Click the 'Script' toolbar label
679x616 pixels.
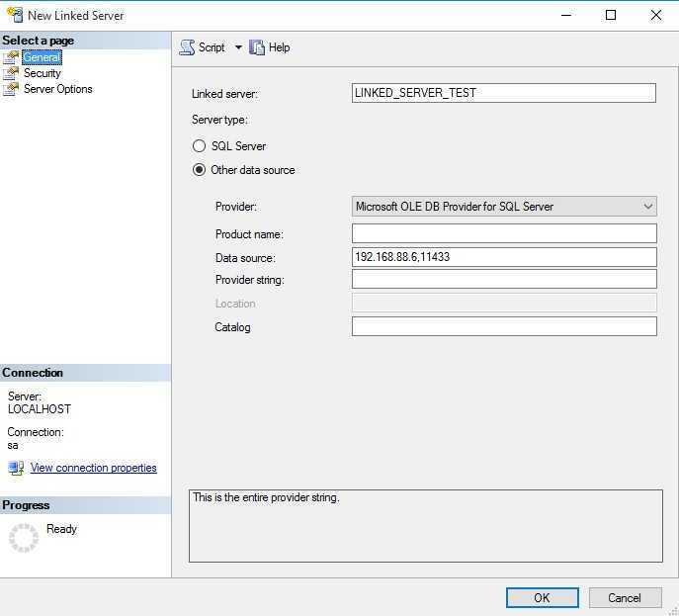[212, 47]
